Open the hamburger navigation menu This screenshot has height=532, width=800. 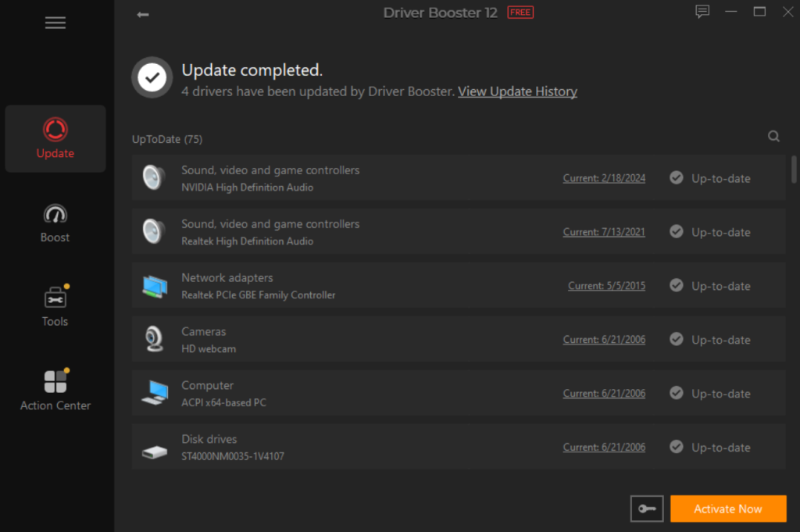coord(55,23)
